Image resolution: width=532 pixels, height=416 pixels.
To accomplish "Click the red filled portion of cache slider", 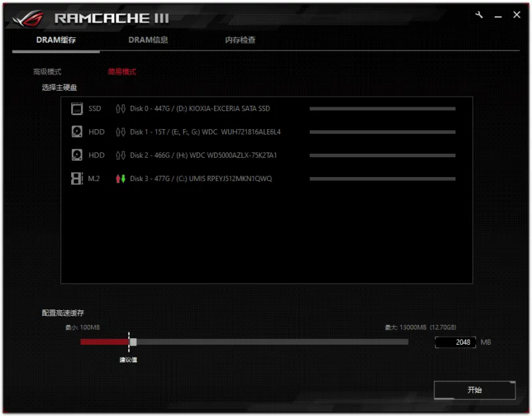I will coord(104,342).
